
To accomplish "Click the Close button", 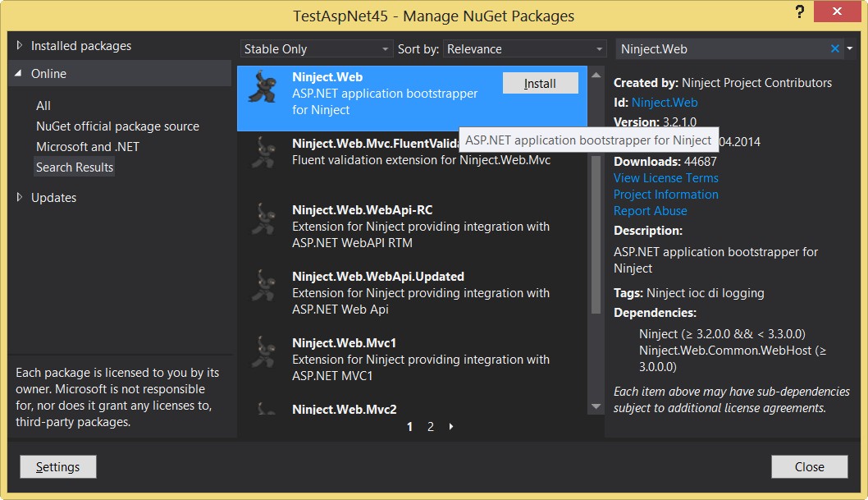I will click(809, 467).
